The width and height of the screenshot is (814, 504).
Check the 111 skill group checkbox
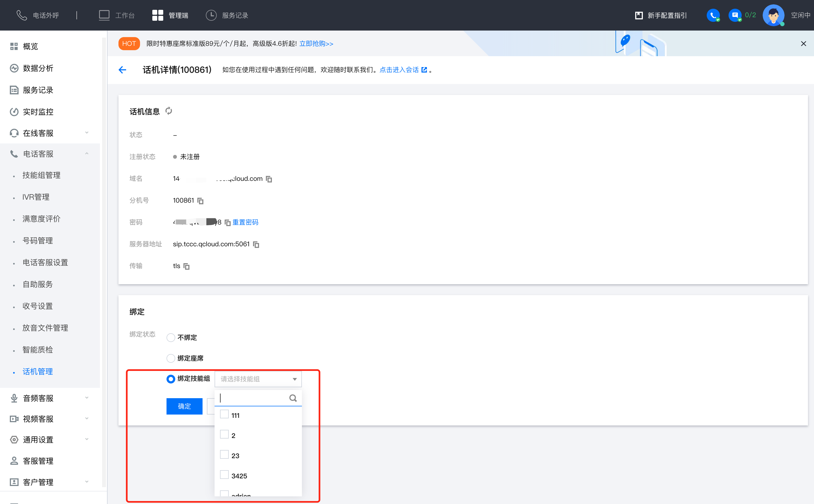[x=224, y=415]
